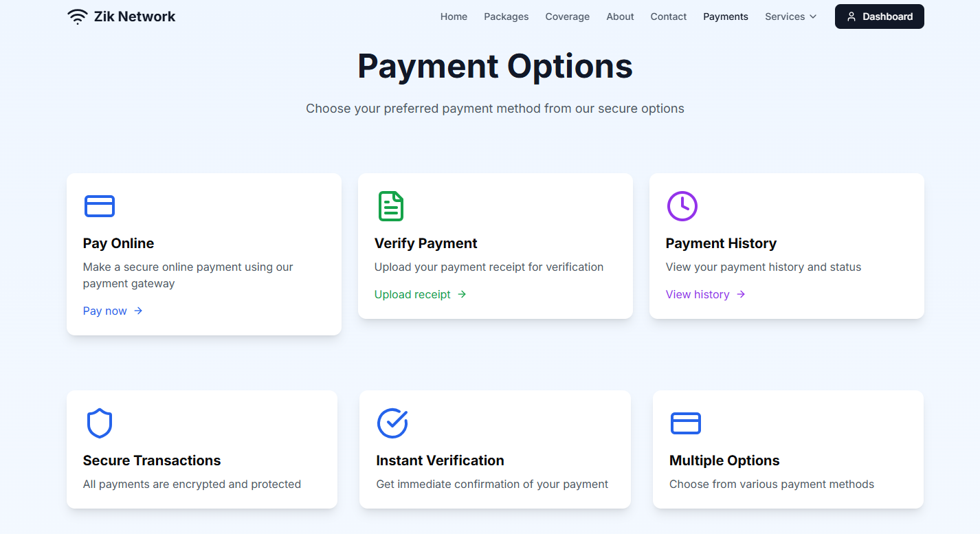
Task: Click the Zik Network brand name
Action: [x=133, y=16]
